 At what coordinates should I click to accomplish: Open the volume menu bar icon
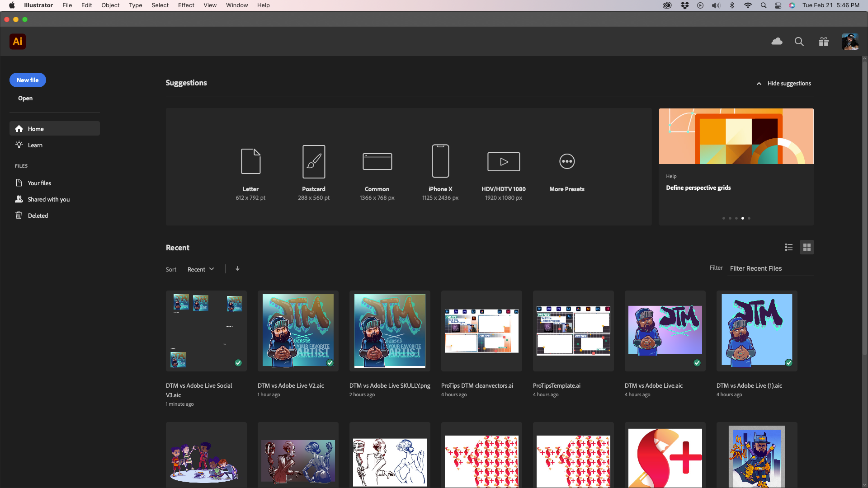(x=716, y=5)
